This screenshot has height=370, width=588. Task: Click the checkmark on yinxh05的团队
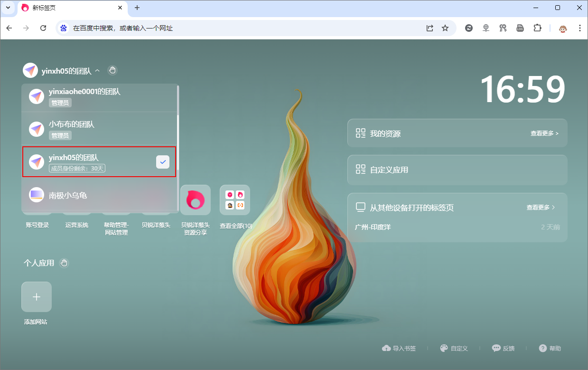click(x=163, y=162)
